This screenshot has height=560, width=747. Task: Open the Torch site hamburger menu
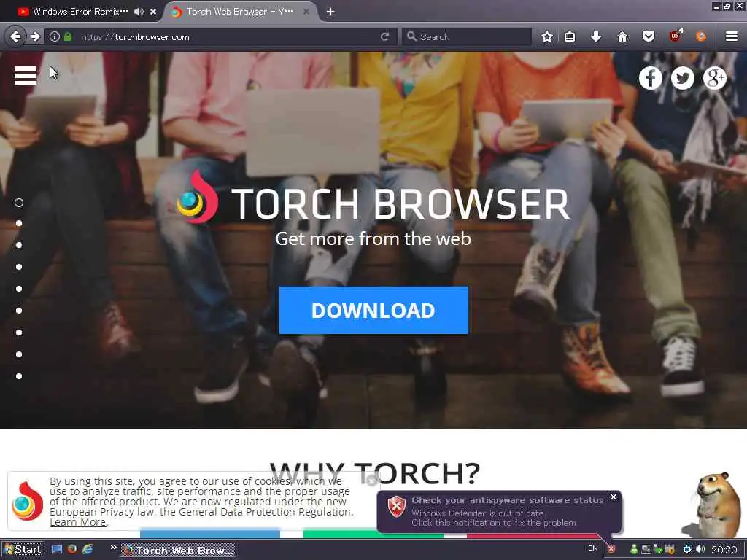26,76
